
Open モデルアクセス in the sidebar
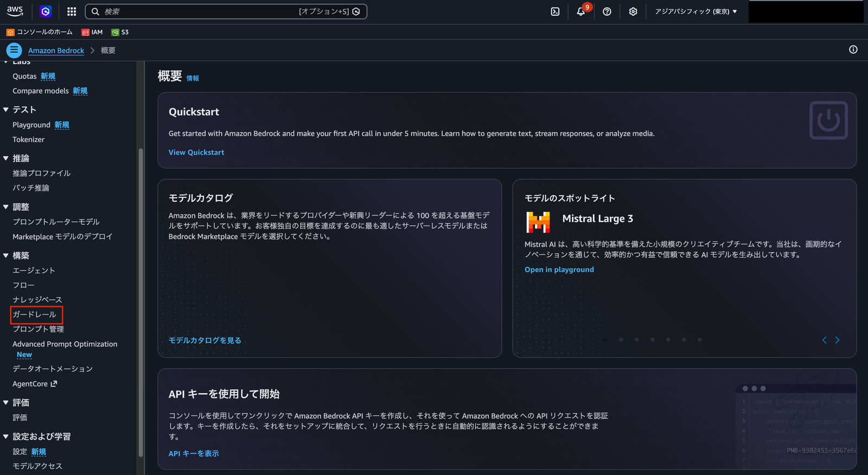coord(37,466)
